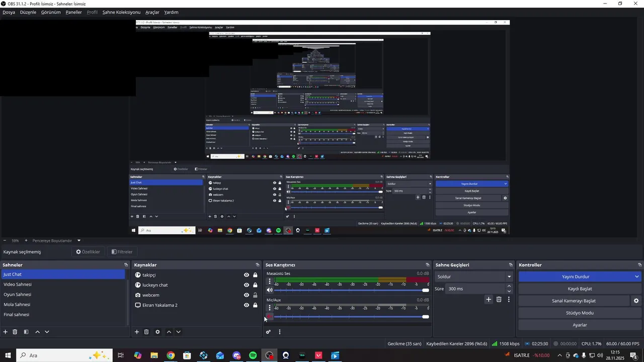
Task: Remove the selected source with the Kaynaklar trash icon
Action: click(x=146, y=332)
